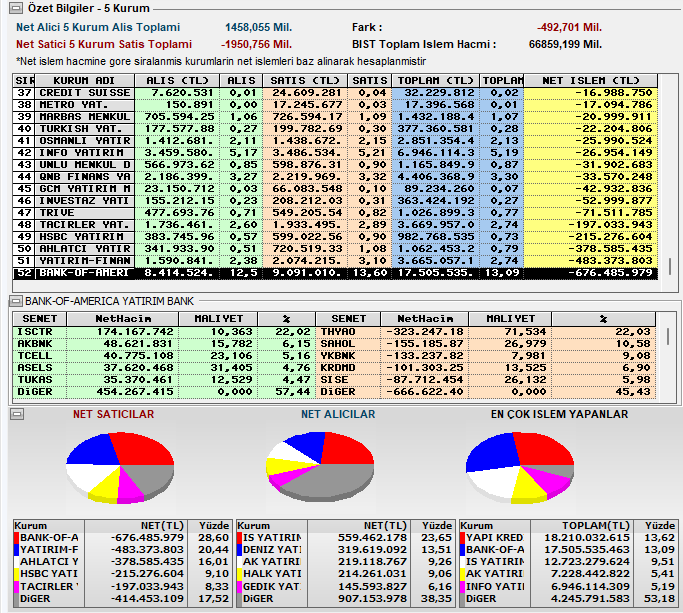683x613 pixels.
Task: Click the SAHOL stock row
Action: pyautogui.click(x=486, y=344)
